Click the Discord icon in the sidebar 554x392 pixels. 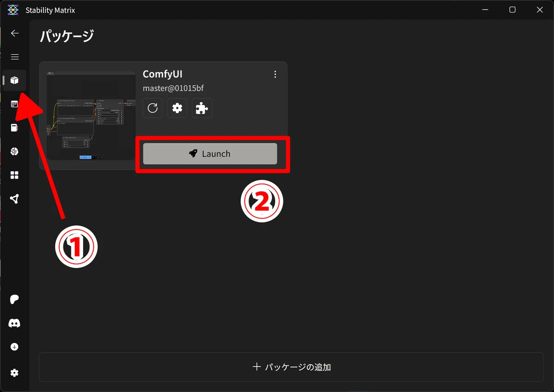[x=15, y=323]
